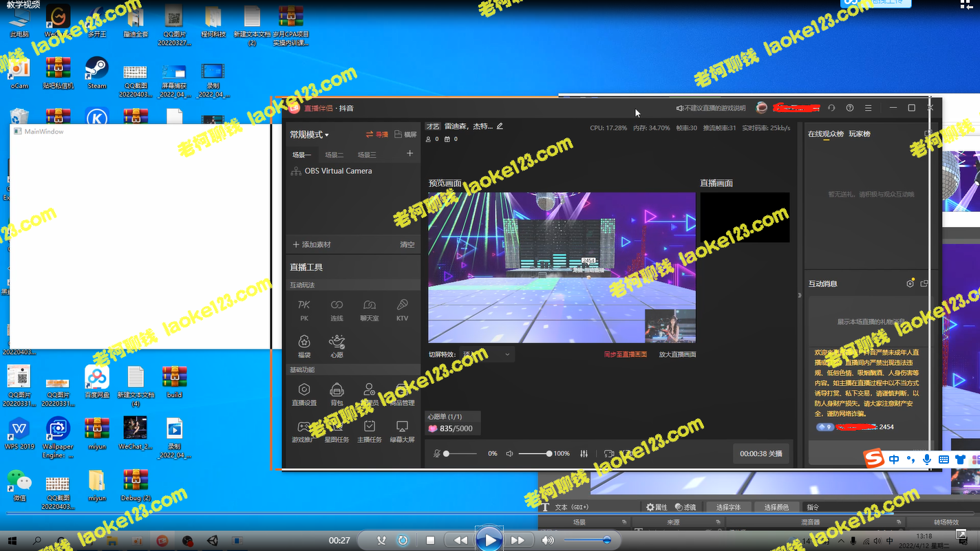Open the hamburger menu in title bar
Viewport: 980px width, 551px height.
click(x=869, y=108)
